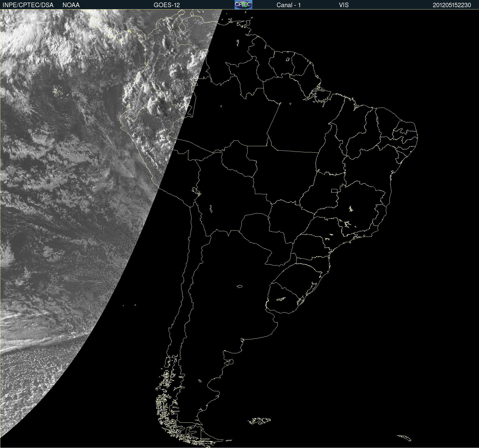Select the INPE/CPTEC/DSA header text
479x448 pixels.
click(x=28, y=5)
